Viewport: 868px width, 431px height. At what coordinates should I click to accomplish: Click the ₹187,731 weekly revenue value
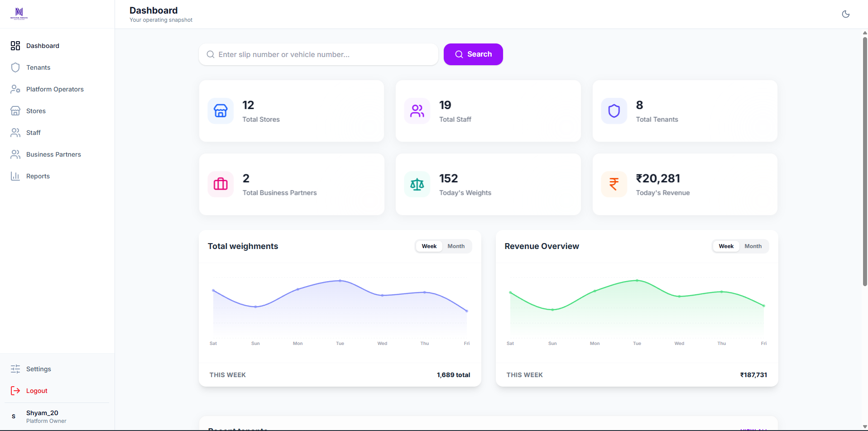(753, 375)
